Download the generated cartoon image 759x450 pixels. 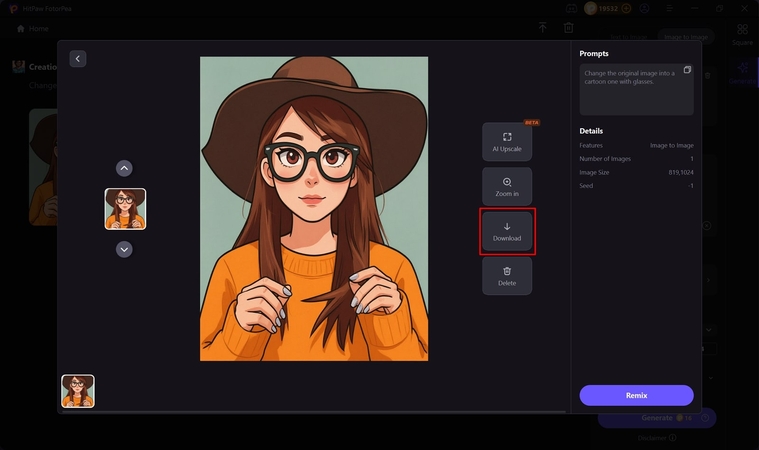pos(507,231)
